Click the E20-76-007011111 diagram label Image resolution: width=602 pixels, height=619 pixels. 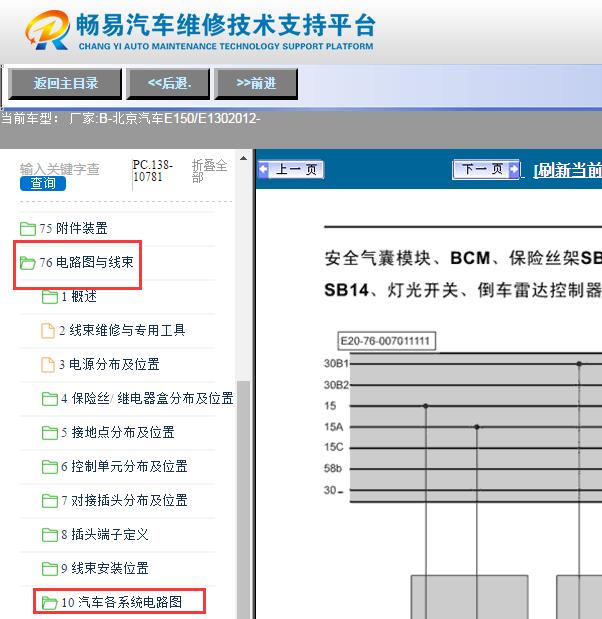pyautogui.click(x=386, y=341)
